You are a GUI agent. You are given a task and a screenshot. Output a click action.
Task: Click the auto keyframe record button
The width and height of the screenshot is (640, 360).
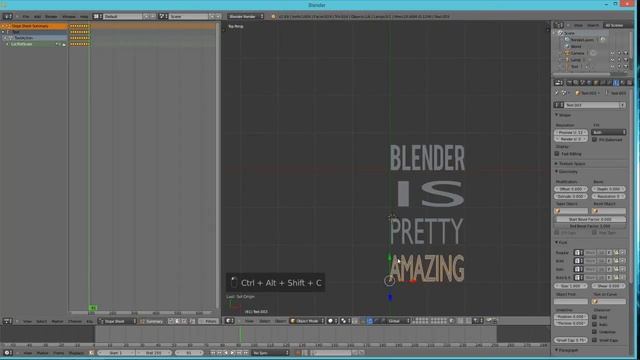click(x=298, y=353)
